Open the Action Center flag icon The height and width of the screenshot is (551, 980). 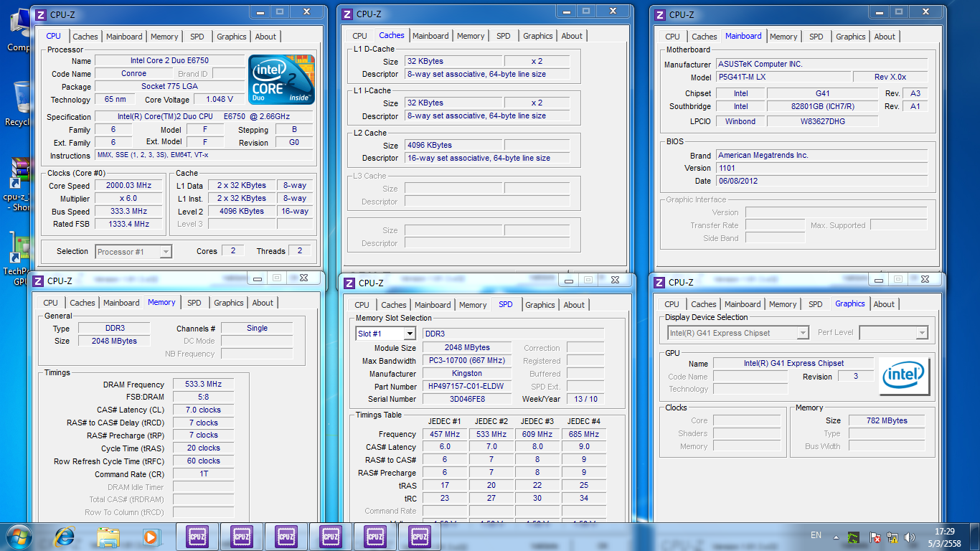pyautogui.click(x=875, y=537)
